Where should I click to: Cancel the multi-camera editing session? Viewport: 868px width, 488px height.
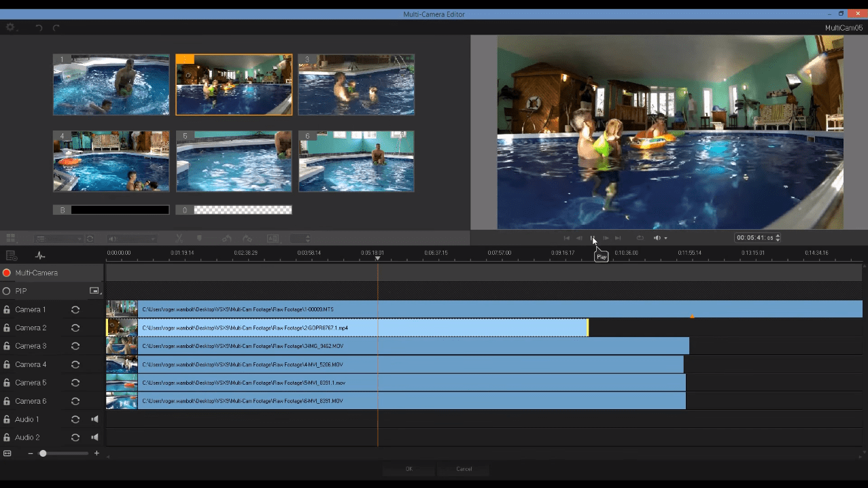point(464,469)
